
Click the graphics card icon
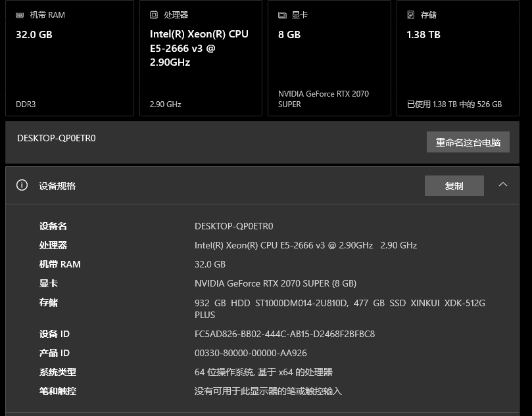coord(282,15)
